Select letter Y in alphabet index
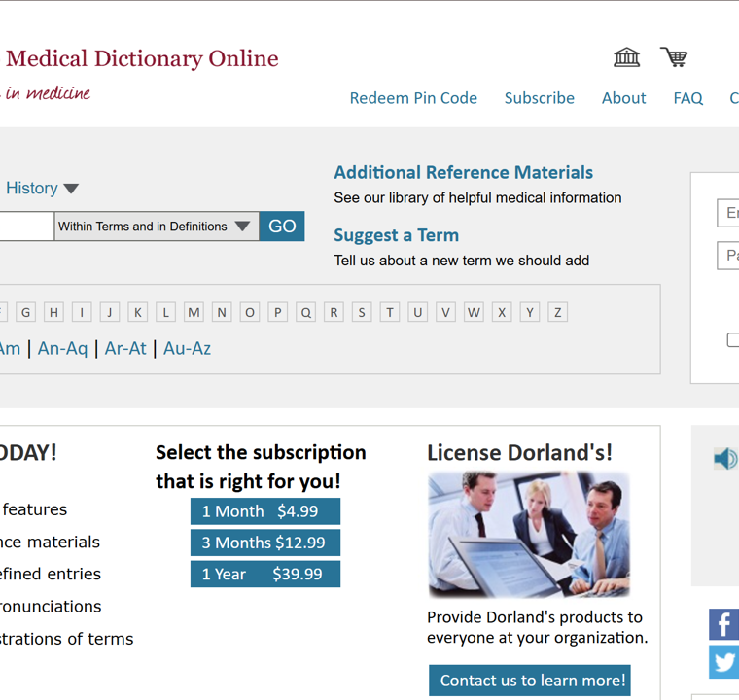This screenshot has height=700, width=739. pyautogui.click(x=530, y=312)
